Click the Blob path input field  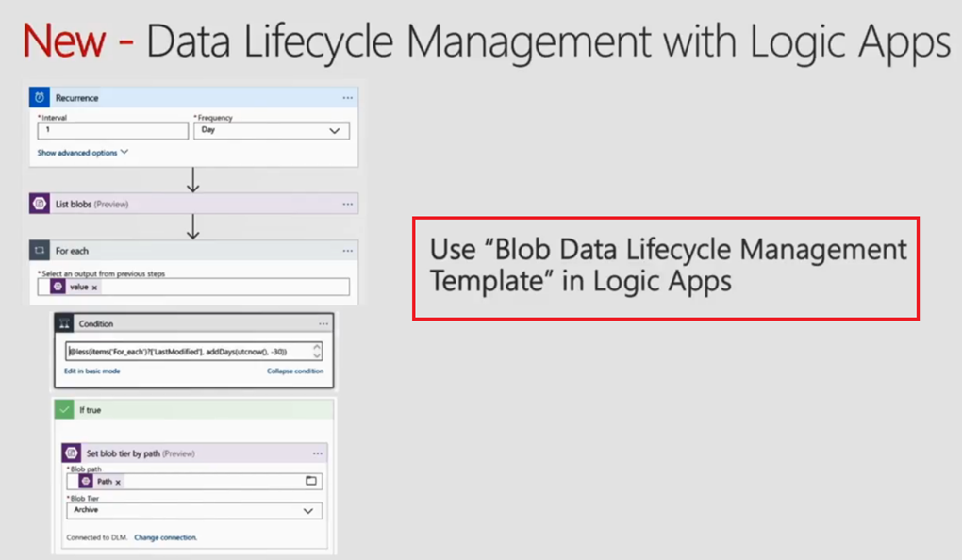point(194,482)
